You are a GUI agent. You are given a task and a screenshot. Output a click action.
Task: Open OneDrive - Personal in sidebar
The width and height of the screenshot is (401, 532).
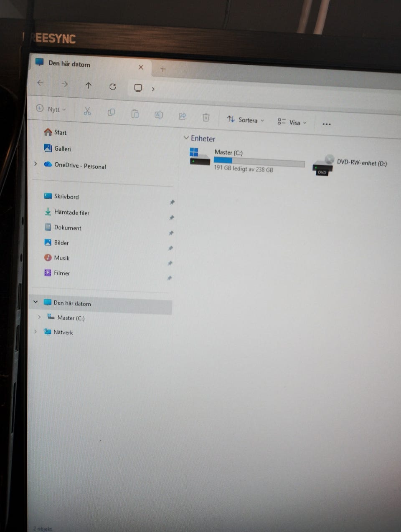pos(75,165)
